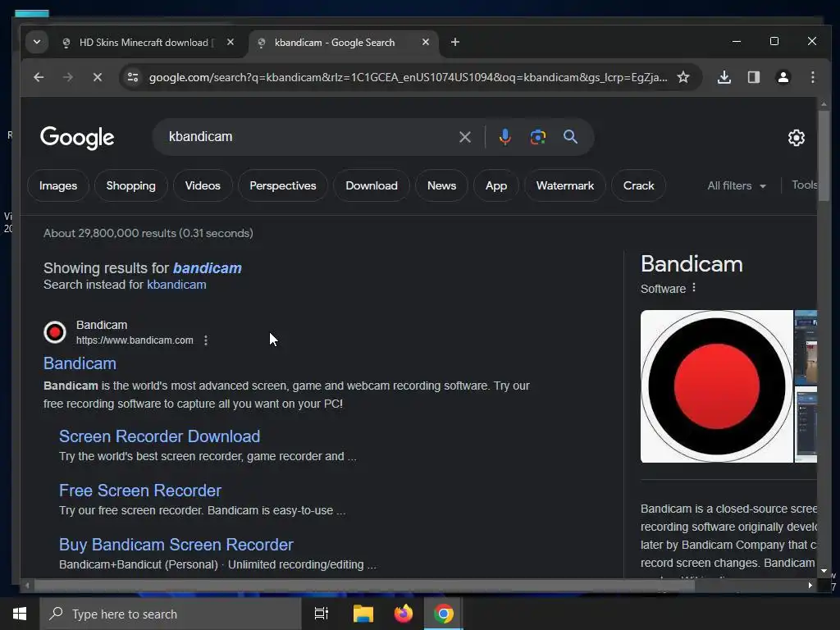Click the horizontal scrollbar thumb
This screenshot has width=840, height=630.
[x=364, y=586]
